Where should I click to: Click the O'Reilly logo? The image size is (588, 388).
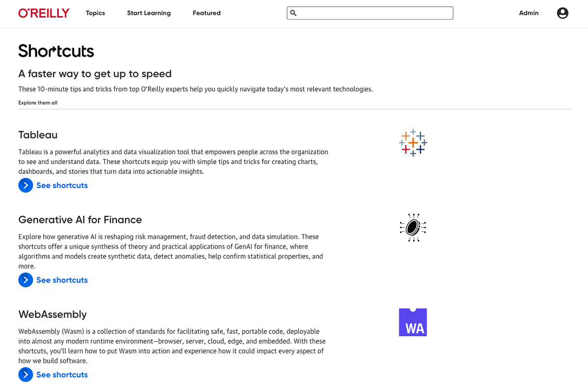point(44,13)
